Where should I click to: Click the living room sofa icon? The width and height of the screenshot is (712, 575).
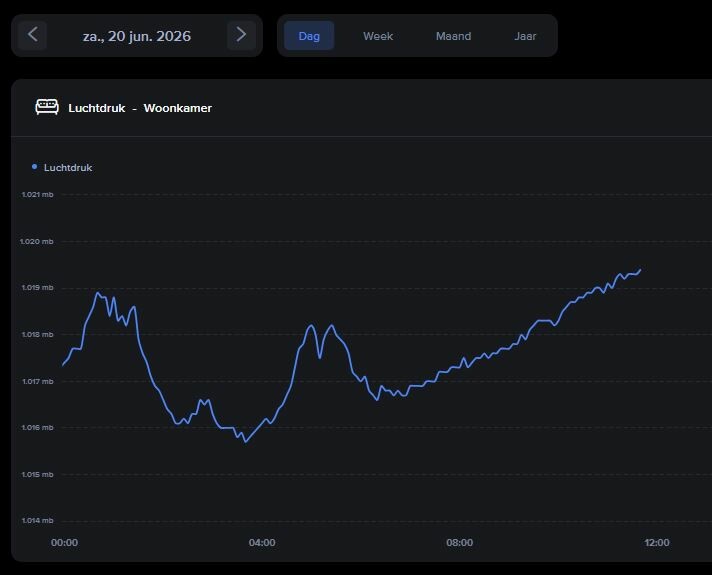tap(47, 107)
